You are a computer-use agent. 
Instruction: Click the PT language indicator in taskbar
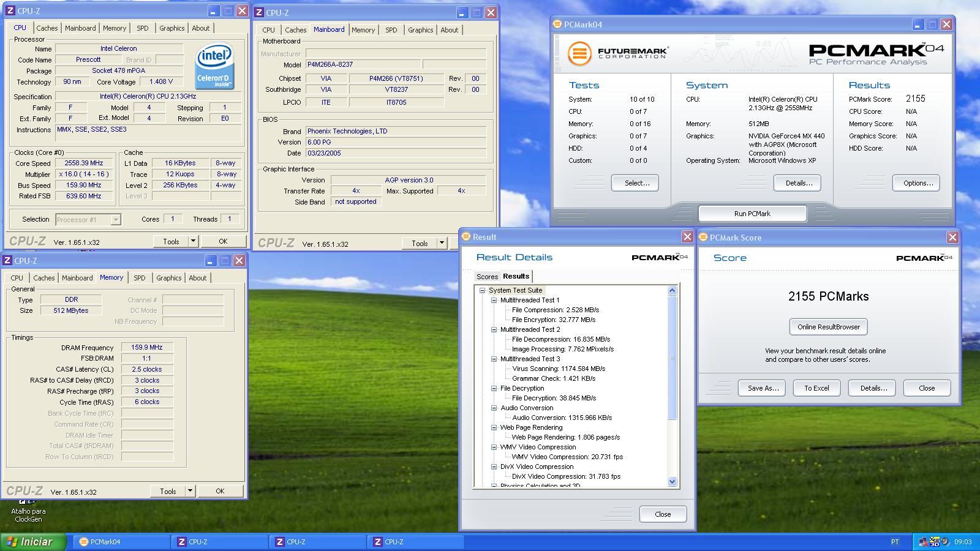pos(895,542)
